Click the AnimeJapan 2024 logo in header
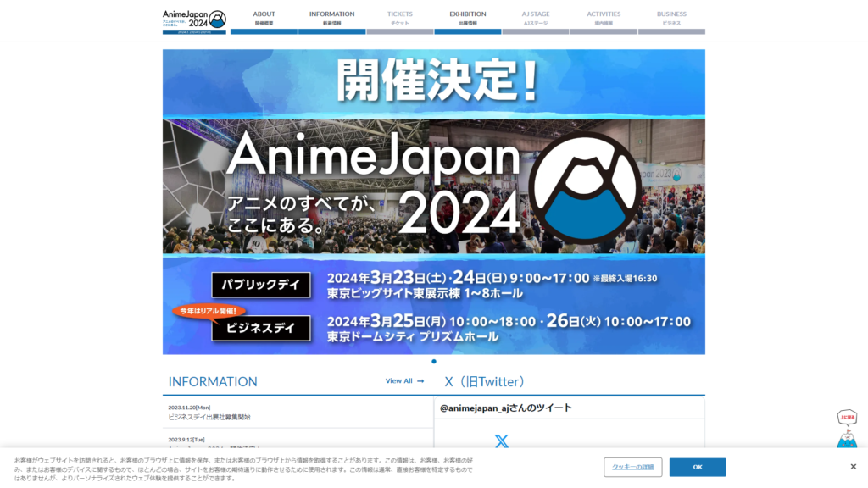Screen dimensions: 868x488 click(x=194, y=21)
